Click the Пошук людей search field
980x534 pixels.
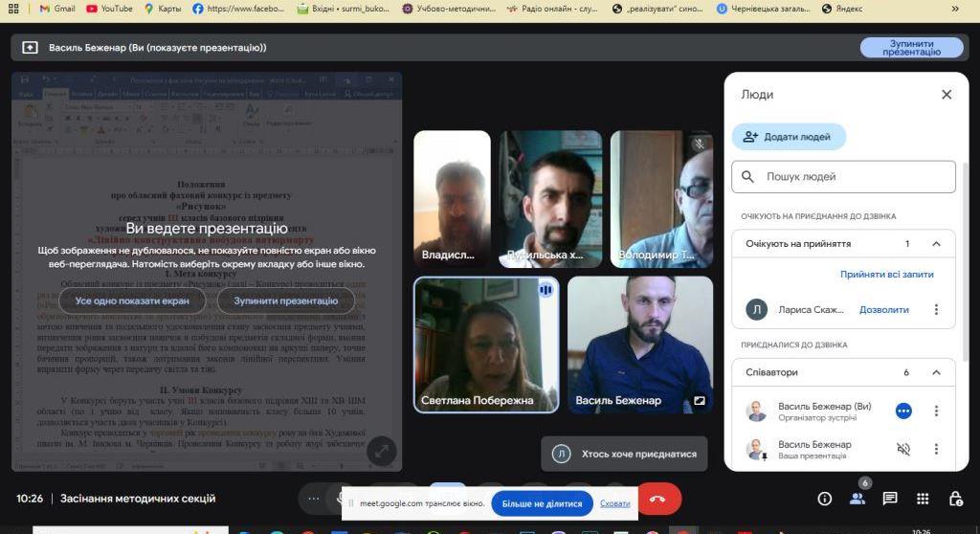tap(843, 177)
